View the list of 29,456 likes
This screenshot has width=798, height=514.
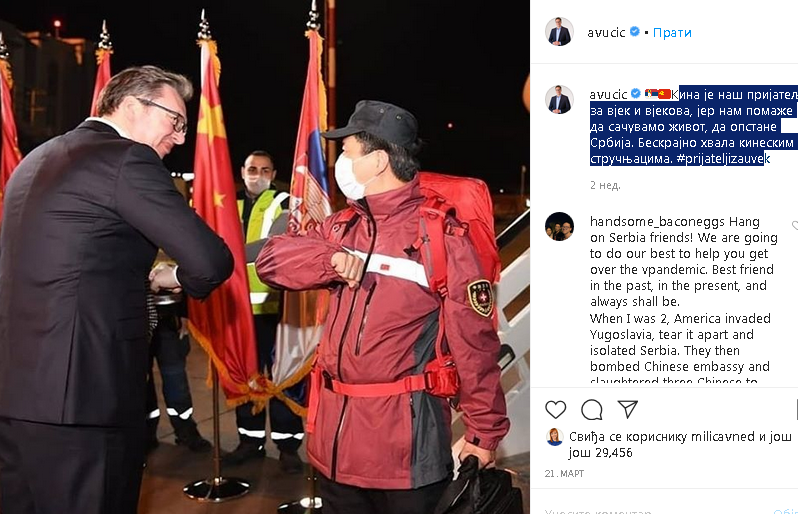[600, 452]
